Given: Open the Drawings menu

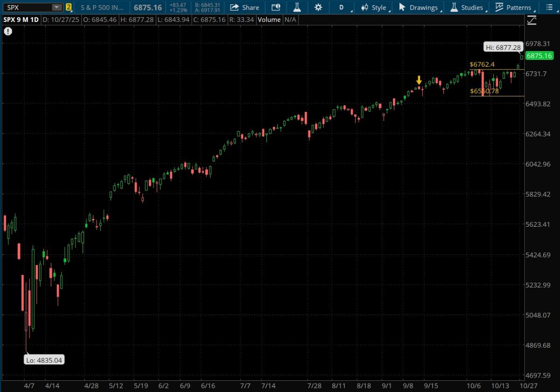Looking at the screenshot, I should click(x=419, y=7).
